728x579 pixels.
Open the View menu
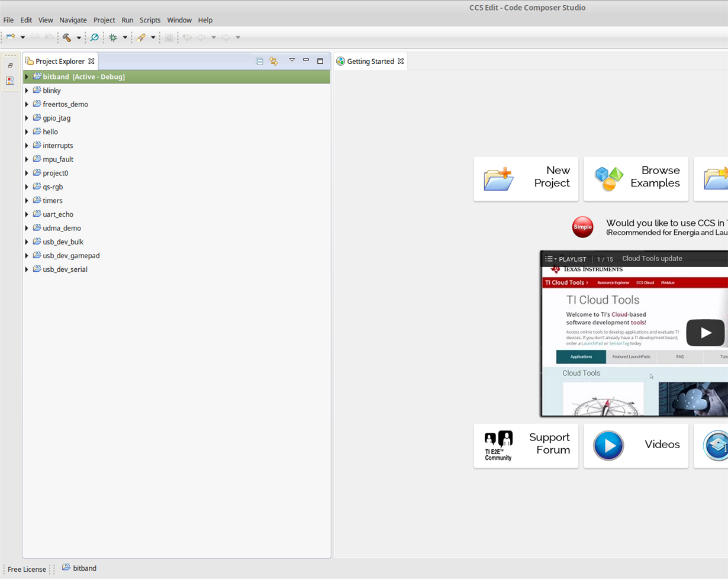point(46,20)
